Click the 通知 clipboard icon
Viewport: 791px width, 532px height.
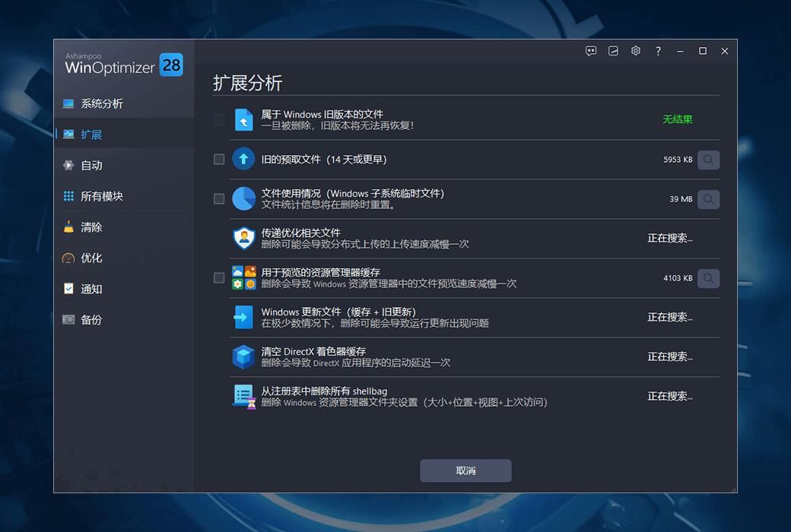(x=68, y=289)
